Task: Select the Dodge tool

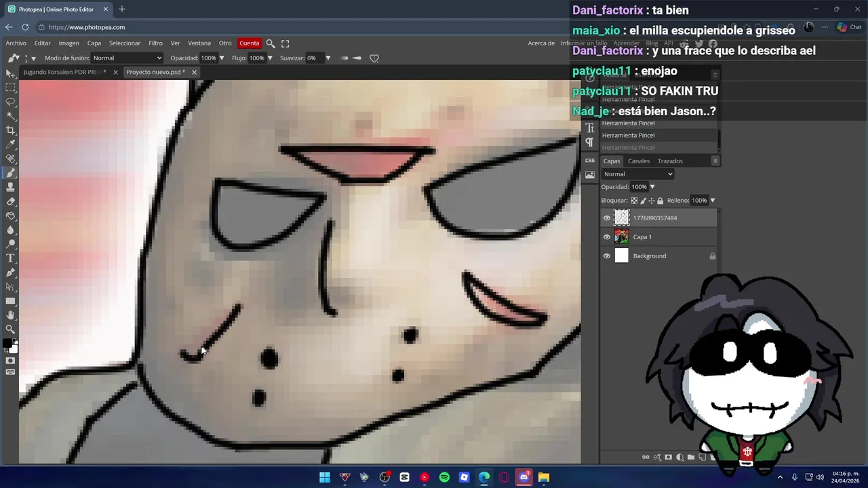Action: point(10,244)
